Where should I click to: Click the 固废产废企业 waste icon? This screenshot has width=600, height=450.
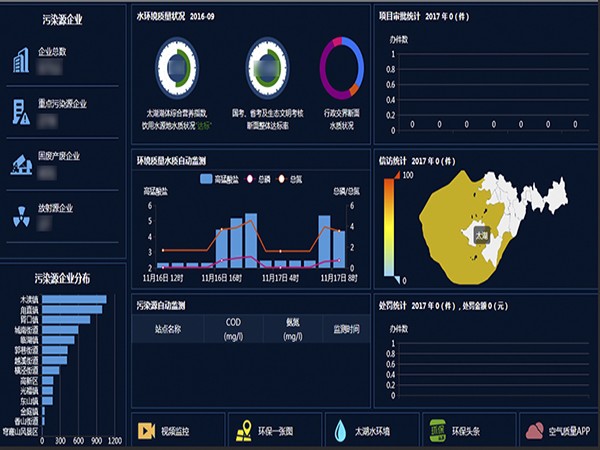20,164
